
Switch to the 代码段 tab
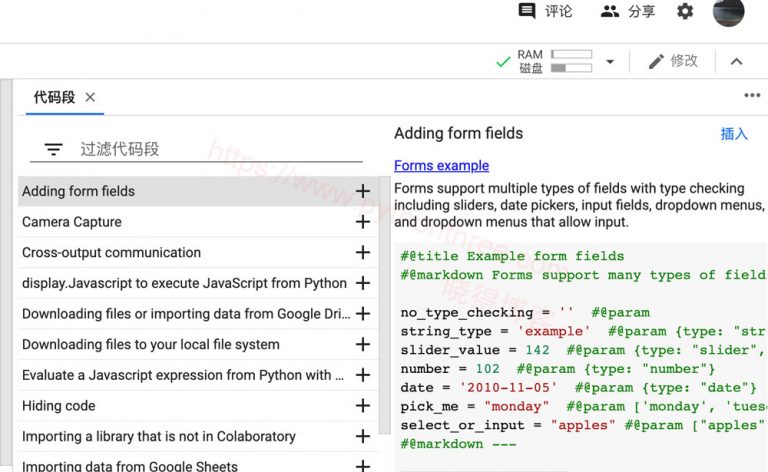[54, 97]
